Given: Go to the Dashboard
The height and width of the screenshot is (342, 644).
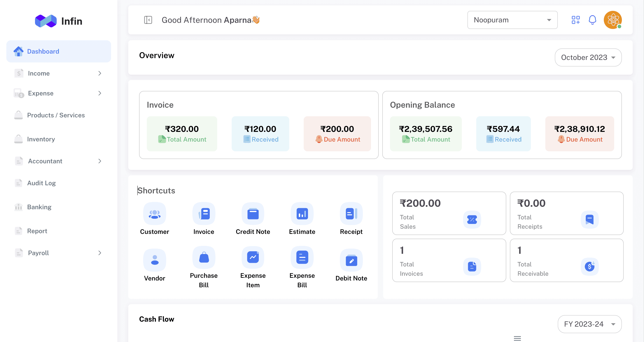Looking at the screenshot, I should pyautogui.click(x=43, y=51).
